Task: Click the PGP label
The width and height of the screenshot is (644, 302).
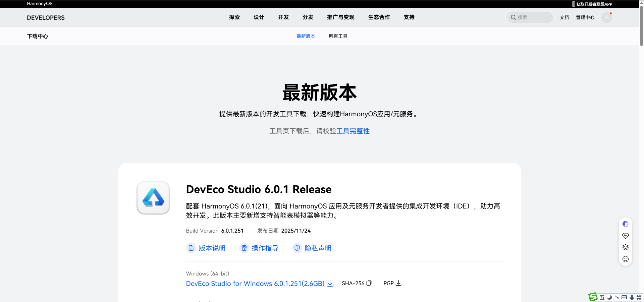Action: [x=388, y=283]
